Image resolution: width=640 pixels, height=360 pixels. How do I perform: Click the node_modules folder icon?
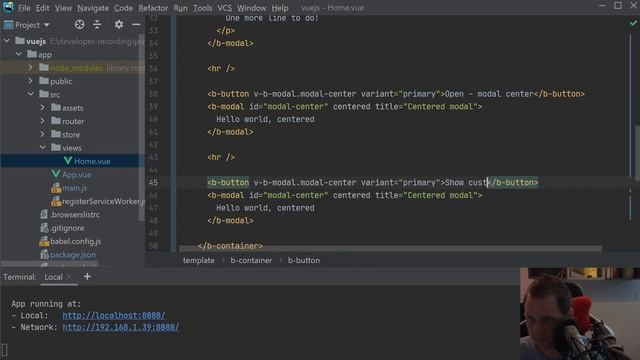pyautogui.click(x=44, y=67)
